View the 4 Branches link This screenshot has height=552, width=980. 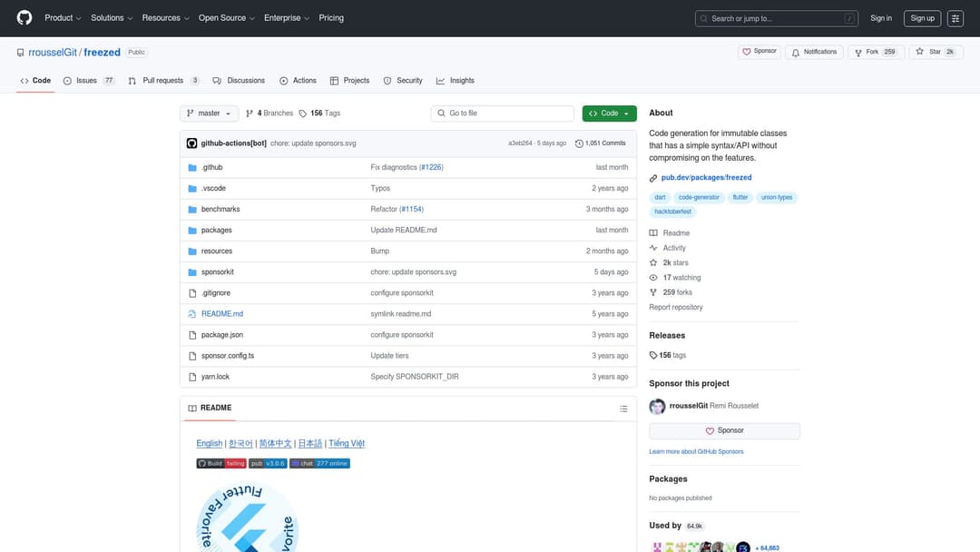click(x=269, y=113)
